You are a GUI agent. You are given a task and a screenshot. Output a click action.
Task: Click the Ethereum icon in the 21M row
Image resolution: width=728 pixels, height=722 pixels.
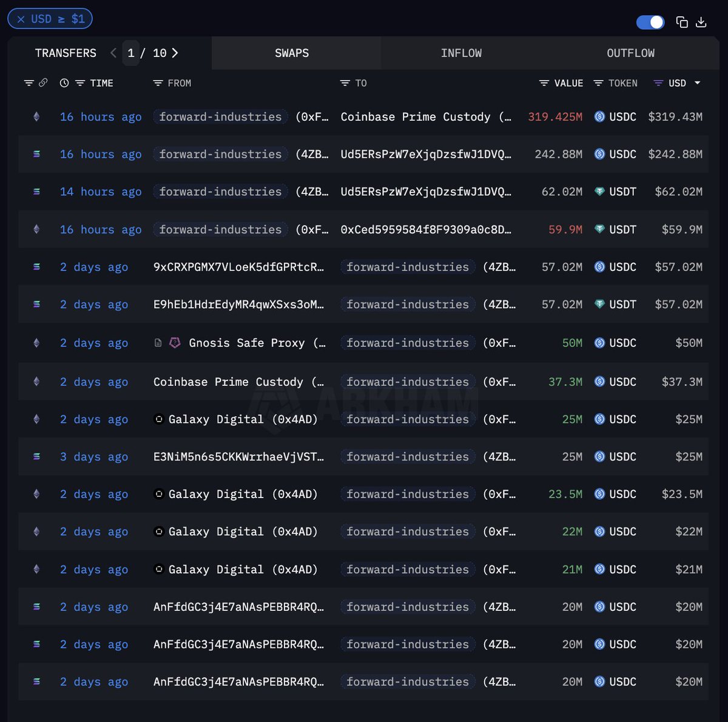coord(36,569)
